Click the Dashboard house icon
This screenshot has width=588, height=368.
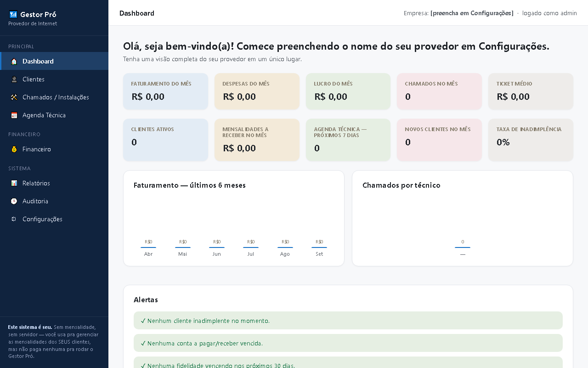(x=14, y=61)
